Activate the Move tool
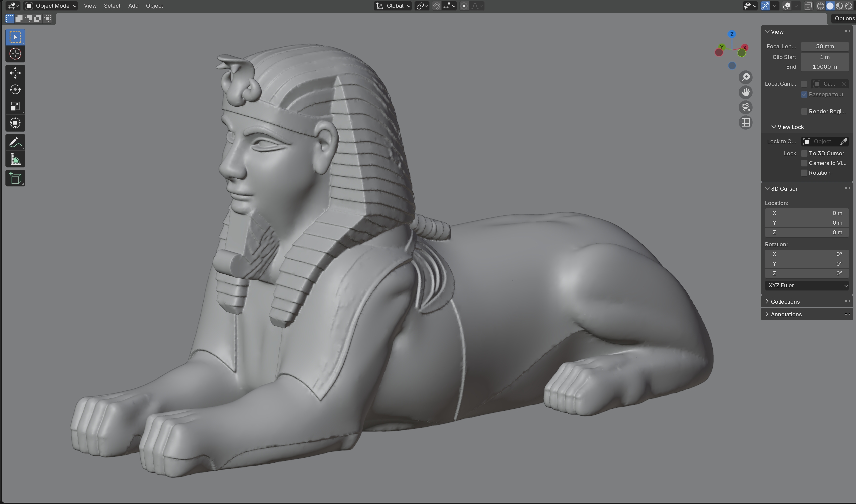Viewport: 856px width, 504px height. [15, 73]
